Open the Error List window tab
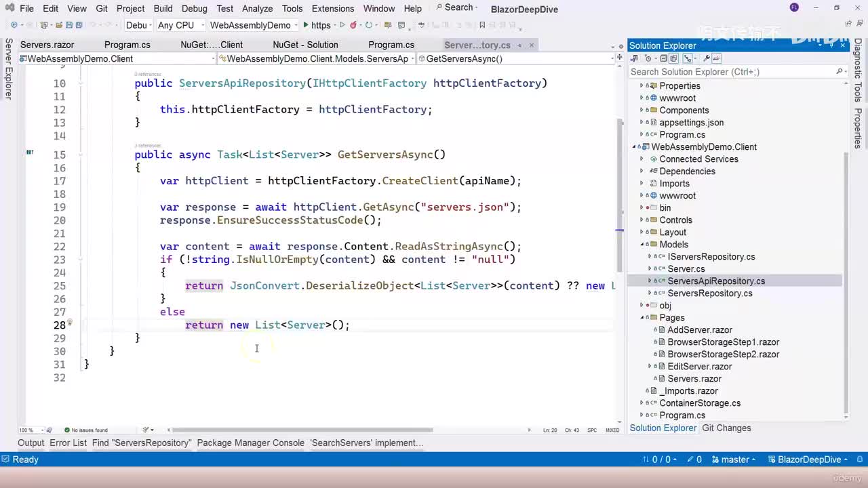868x488 pixels. click(68, 443)
